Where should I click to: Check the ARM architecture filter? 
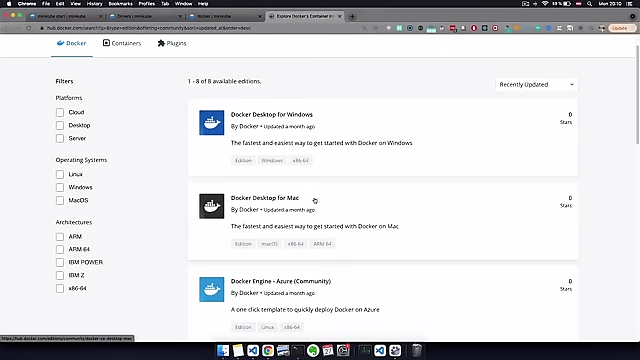pos(60,237)
